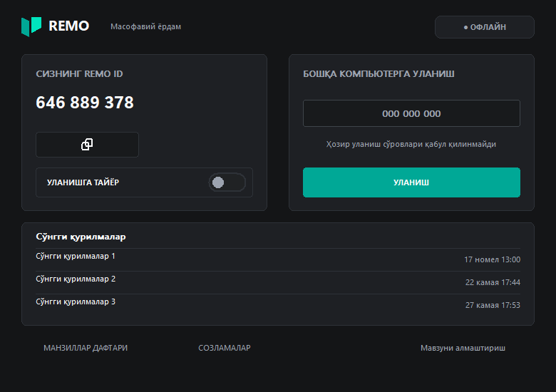Select Сўнгги қурилмалар 1 entry
This screenshot has width=556, height=392.
[x=278, y=260]
